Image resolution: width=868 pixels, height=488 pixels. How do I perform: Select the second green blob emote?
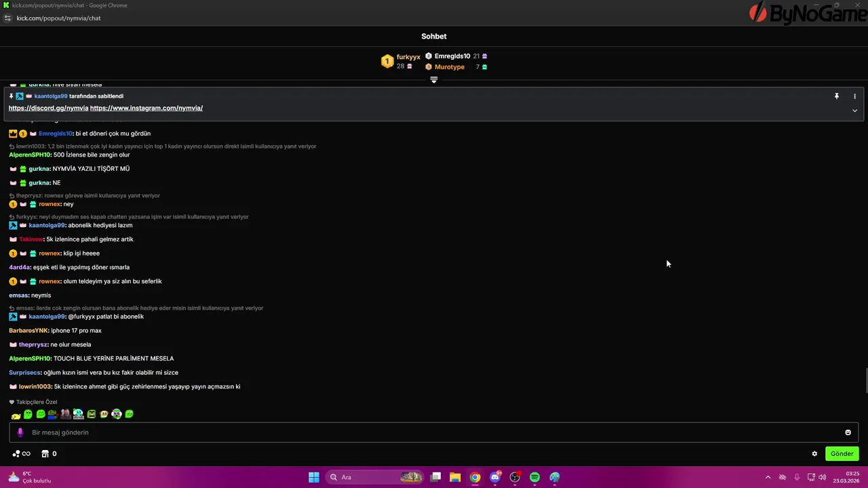coord(28,414)
